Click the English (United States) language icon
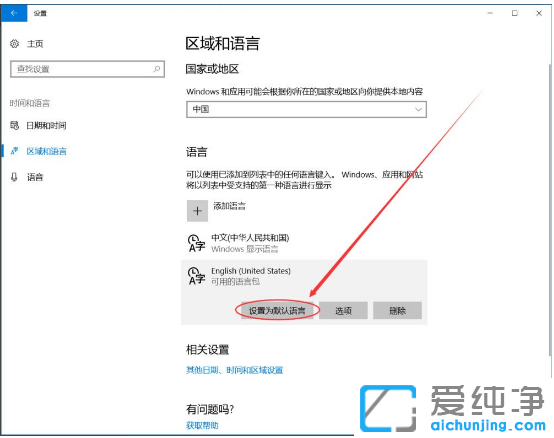Screen dimensions: 554x438 [196, 276]
